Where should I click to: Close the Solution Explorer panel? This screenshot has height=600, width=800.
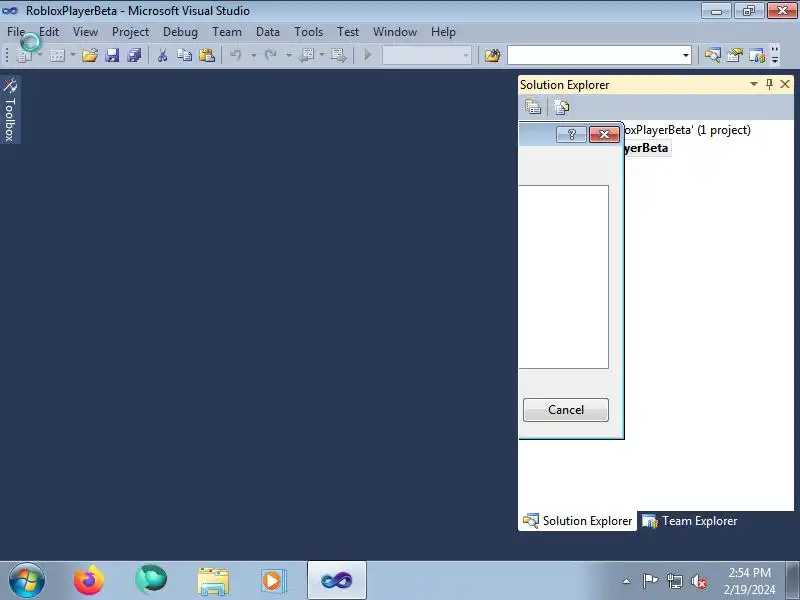coord(785,84)
